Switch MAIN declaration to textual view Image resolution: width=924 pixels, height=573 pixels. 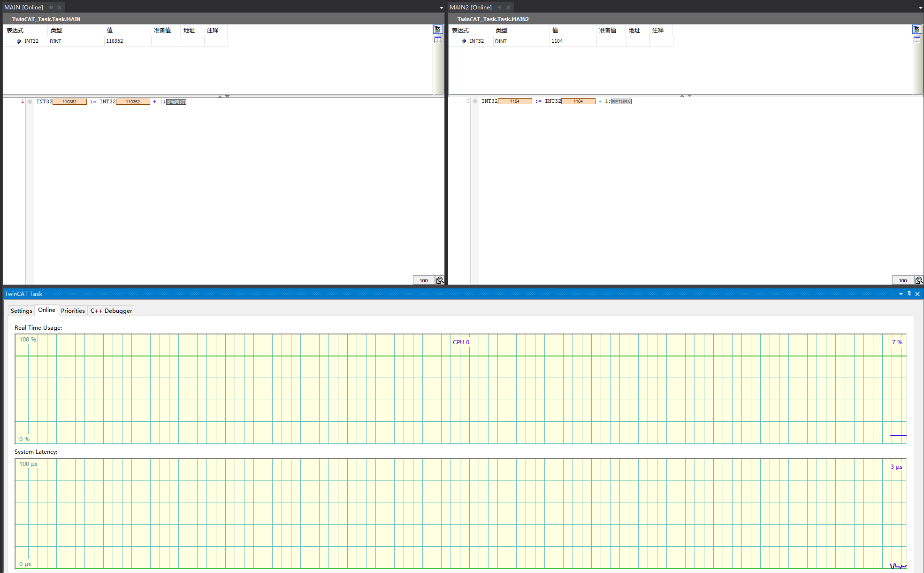click(x=437, y=30)
